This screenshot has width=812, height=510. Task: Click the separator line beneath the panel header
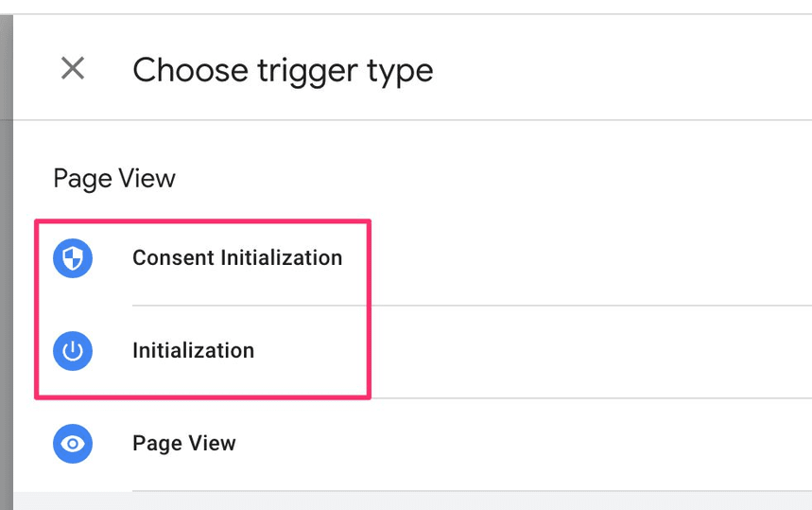click(412, 120)
